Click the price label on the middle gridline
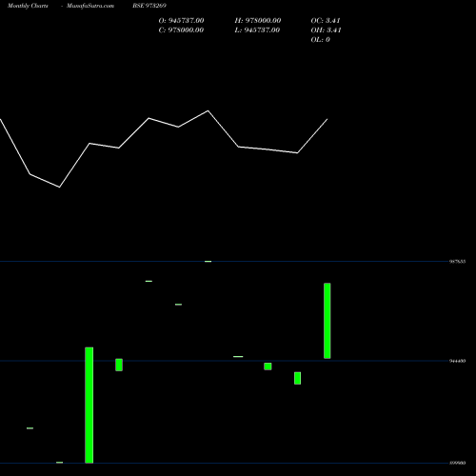The image size is (476, 476). (x=458, y=361)
